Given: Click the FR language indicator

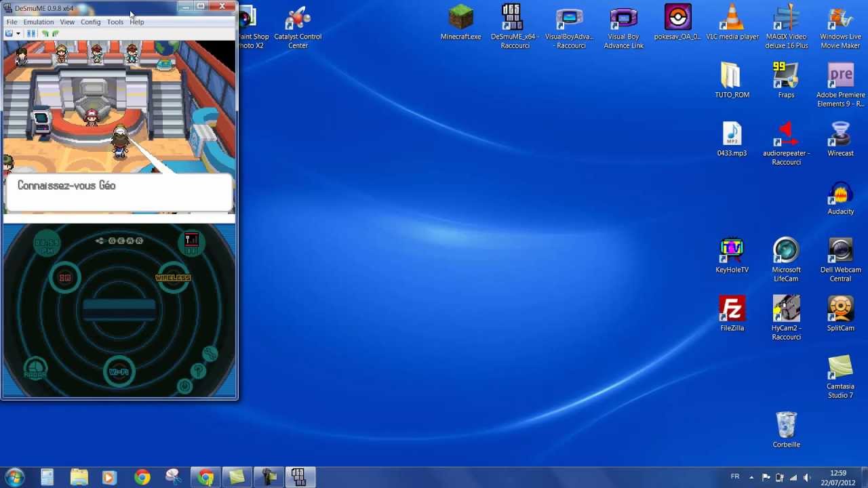Looking at the screenshot, I should tap(735, 476).
